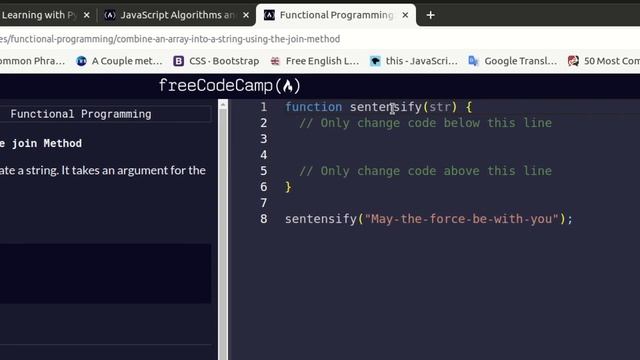
Task: Click line number 8 in gutter
Action: (264, 219)
